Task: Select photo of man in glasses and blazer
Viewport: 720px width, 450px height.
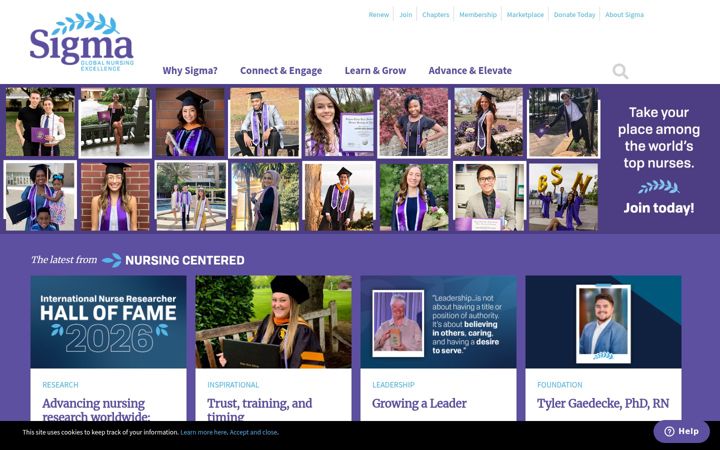Action: tap(489, 197)
